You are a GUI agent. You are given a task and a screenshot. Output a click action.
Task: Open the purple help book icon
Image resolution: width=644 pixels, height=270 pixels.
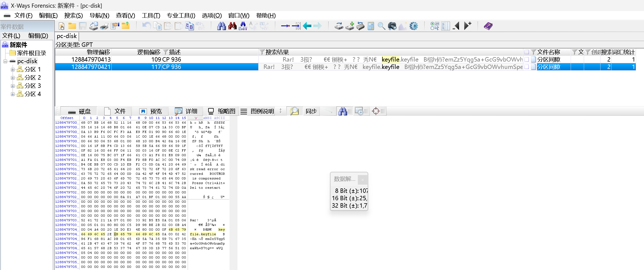pyautogui.click(x=488, y=26)
